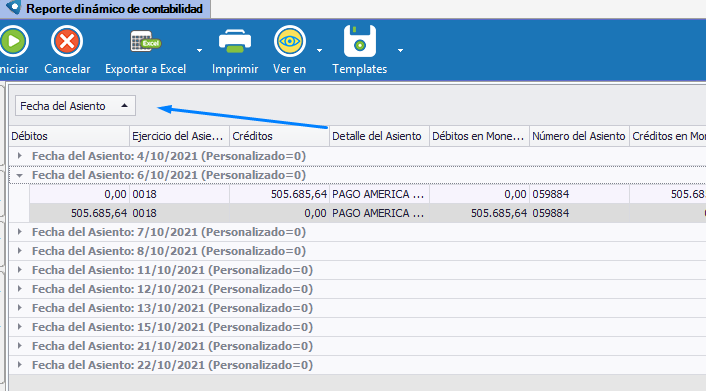Click the Número del Asiento column header
Screen dimensions: 706x391
tap(579, 136)
